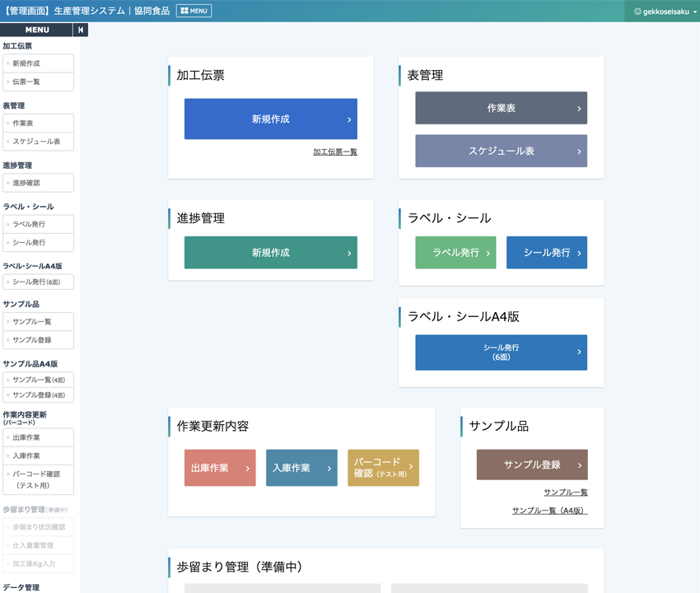Choose サンプル一覧(4面) in the sidebar

tap(38, 381)
